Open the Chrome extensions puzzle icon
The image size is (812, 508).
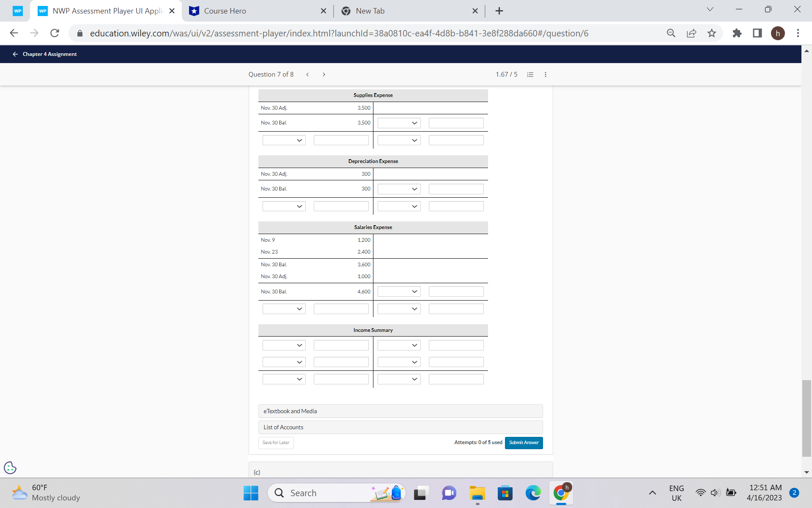click(x=737, y=33)
